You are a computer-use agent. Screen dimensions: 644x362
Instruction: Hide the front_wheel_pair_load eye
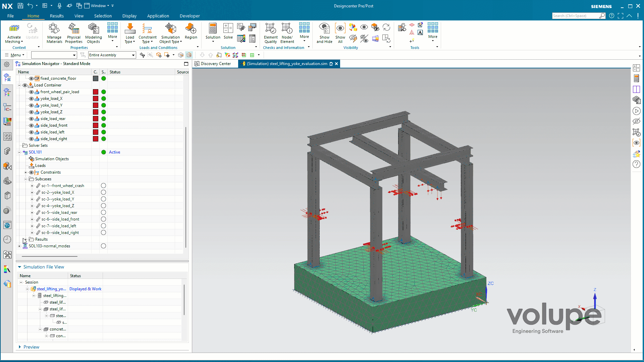31,92
